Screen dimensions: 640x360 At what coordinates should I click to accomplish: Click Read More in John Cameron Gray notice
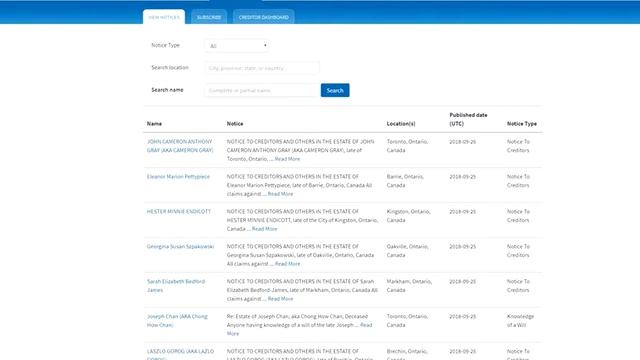click(287, 159)
